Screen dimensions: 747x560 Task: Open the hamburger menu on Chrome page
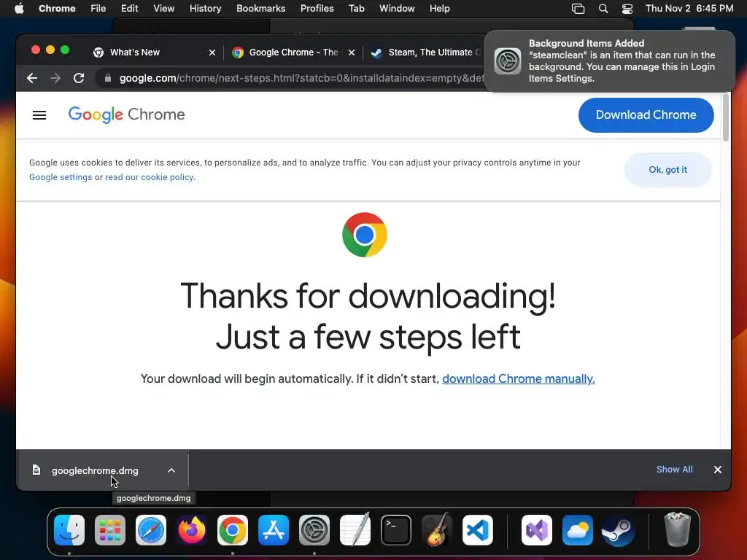pos(39,115)
